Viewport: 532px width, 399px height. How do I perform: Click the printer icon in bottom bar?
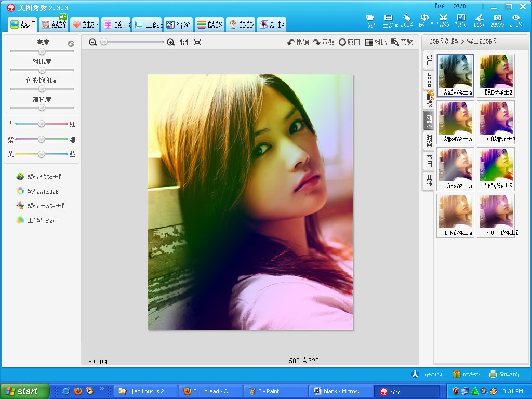493,374
